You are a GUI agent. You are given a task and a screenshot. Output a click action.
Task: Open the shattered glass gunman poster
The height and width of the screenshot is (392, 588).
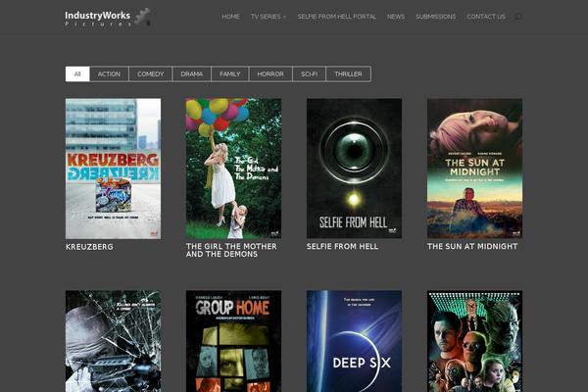[x=114, y=341]
